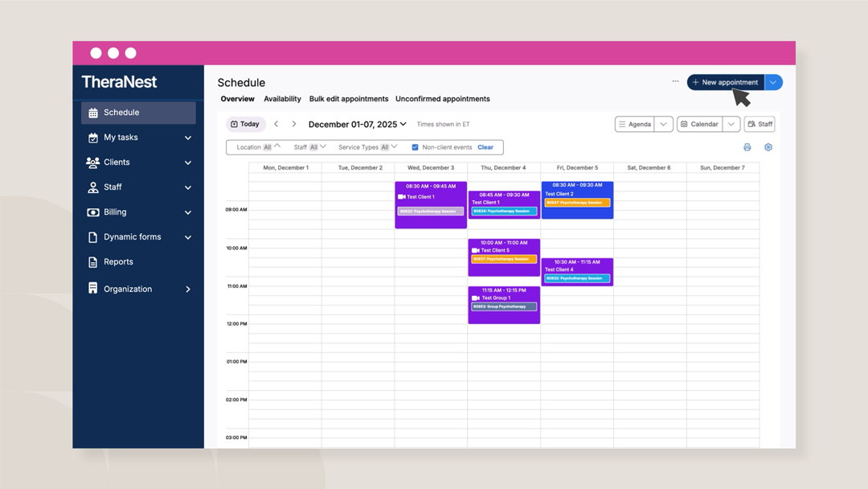Open the December 01-07, 2025 date picker
Image resolution: width=868 pixels, height=489 pixels.
coord(357,124)
